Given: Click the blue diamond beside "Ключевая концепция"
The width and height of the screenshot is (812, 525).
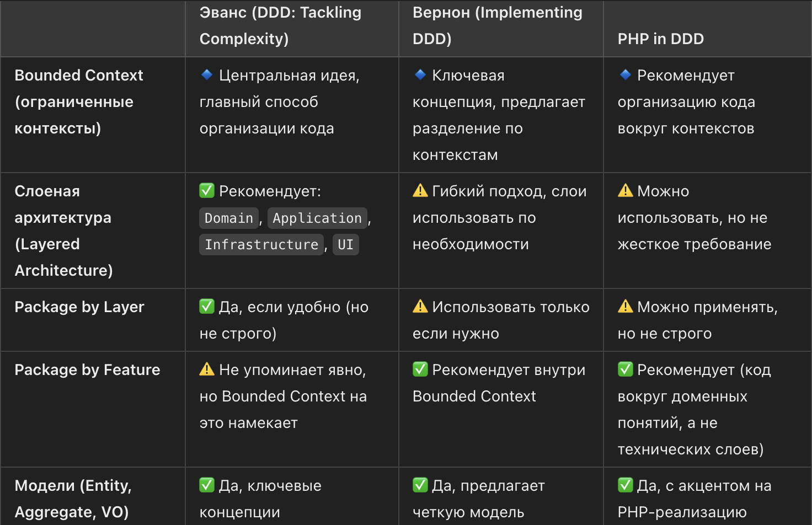Looking at the screenshot, I should (x=420, y=74).
